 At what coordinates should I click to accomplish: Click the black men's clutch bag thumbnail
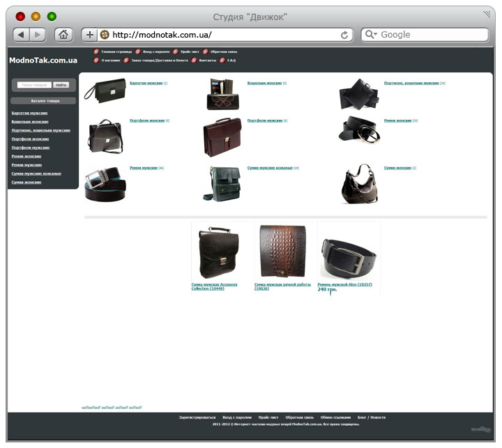pos(106,91)
